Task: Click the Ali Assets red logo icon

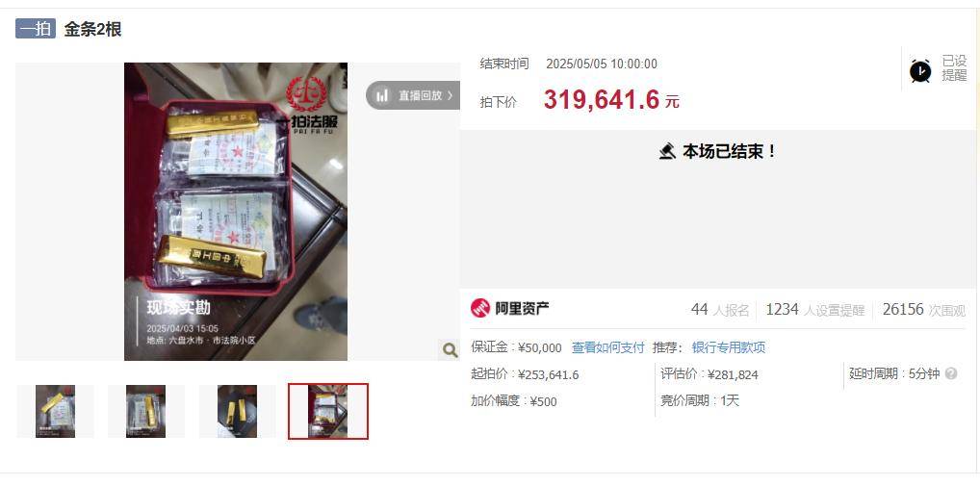Action: pos(480,308)
